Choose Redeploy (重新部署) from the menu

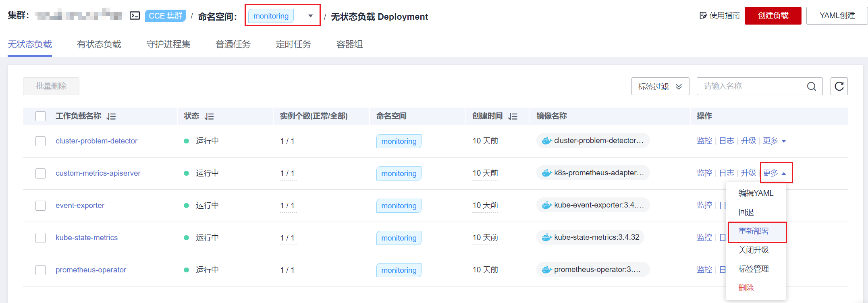[x=754, y=231]
